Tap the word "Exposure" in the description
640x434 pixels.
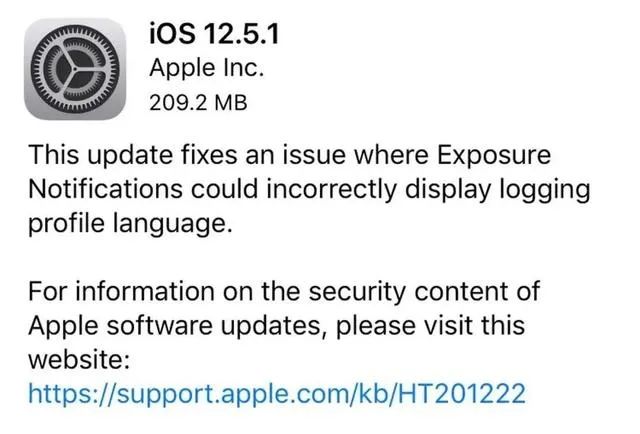pyautogui.click(x=494, y=156)
